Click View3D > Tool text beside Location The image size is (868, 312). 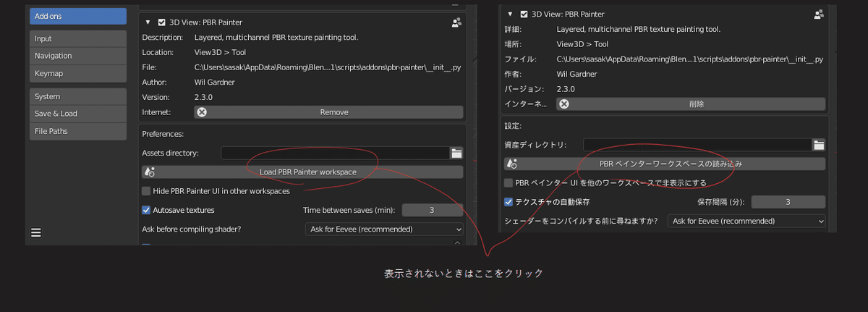pyautogui.click(x=221, y=52)
